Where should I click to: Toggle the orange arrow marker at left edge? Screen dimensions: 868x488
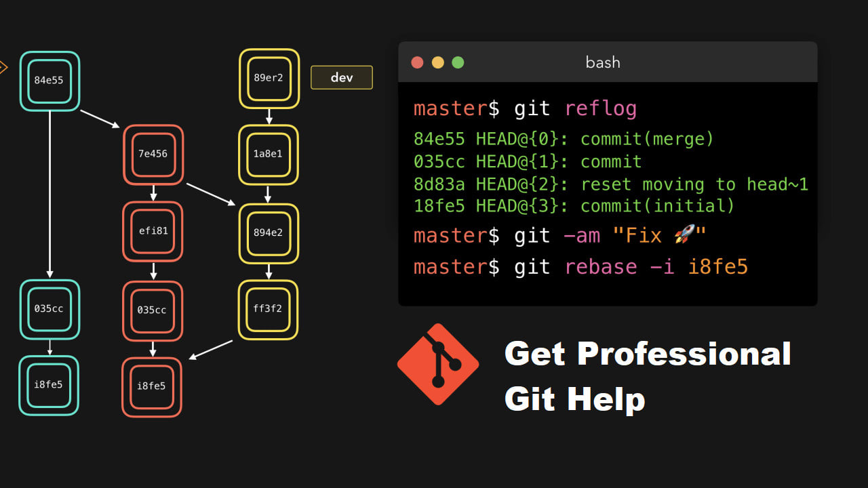point(3,67)
